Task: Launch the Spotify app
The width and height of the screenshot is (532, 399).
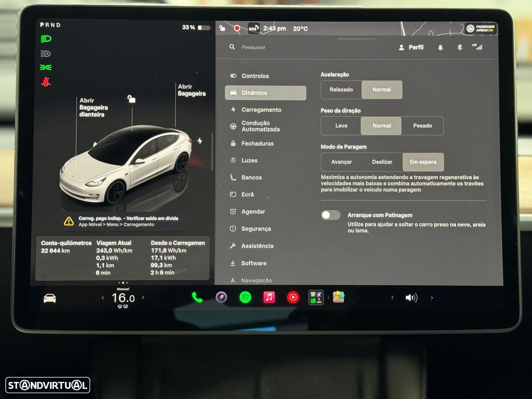Action: coord(245,297)
